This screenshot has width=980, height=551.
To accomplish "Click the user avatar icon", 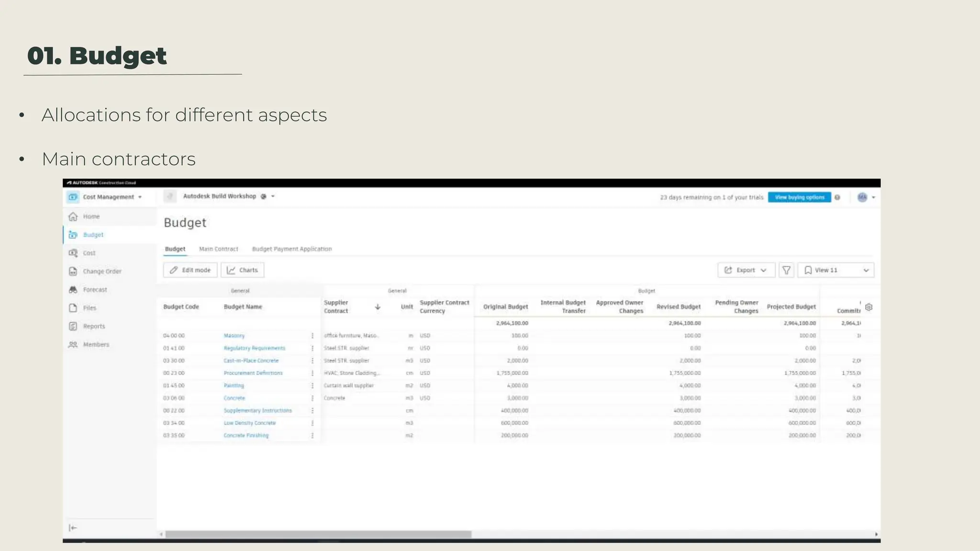I will [862, 197].
